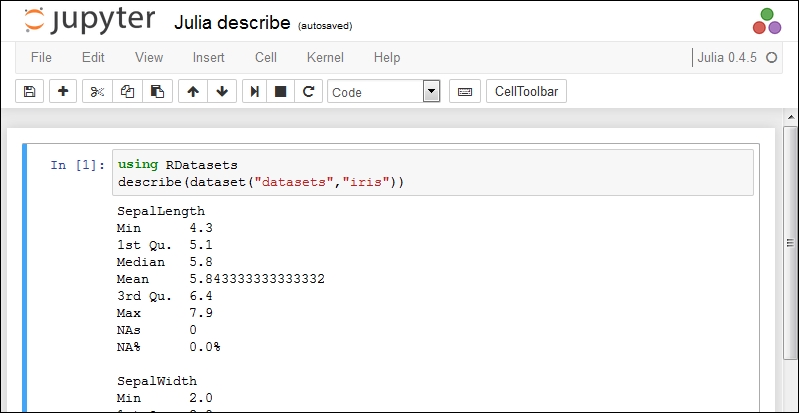Click inside the code cell with using RDatasets
The width and height of the screenshot is (799, 413).
(x=433, y=173)
